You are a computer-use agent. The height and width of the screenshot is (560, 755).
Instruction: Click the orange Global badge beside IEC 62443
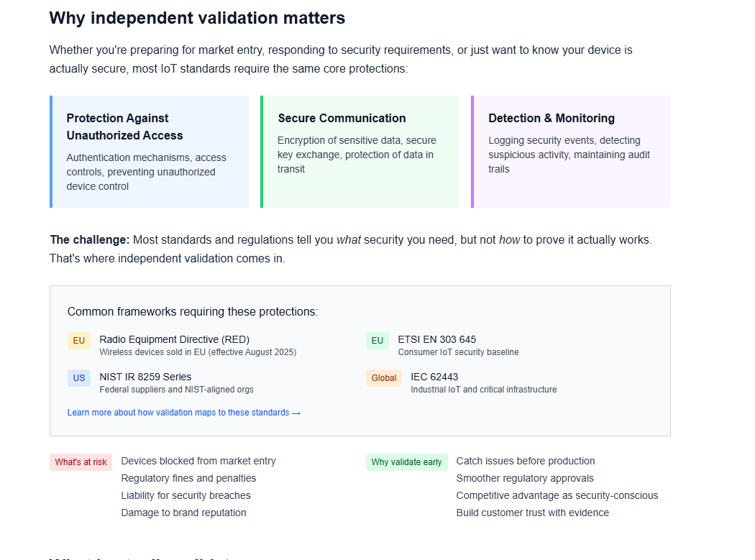[x=384, y=378]
